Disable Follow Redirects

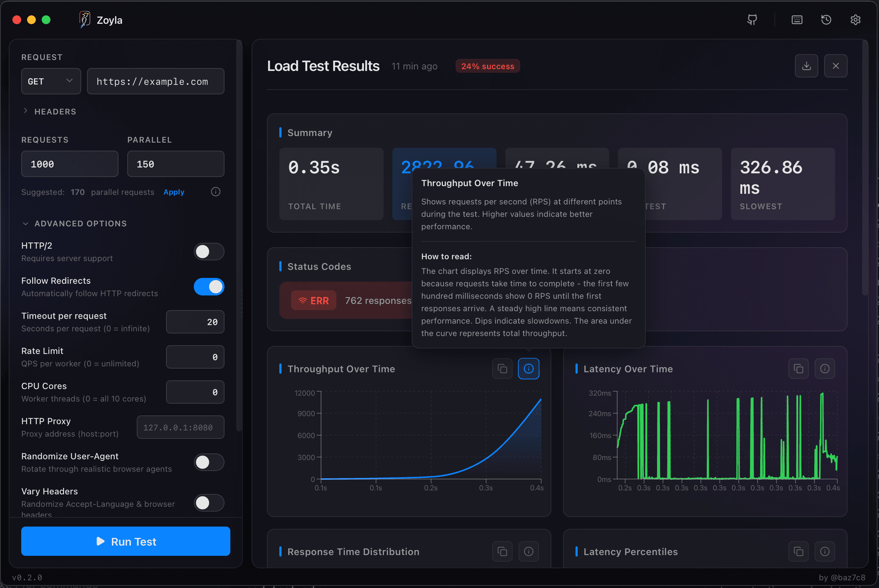click(x=209, y=287)
